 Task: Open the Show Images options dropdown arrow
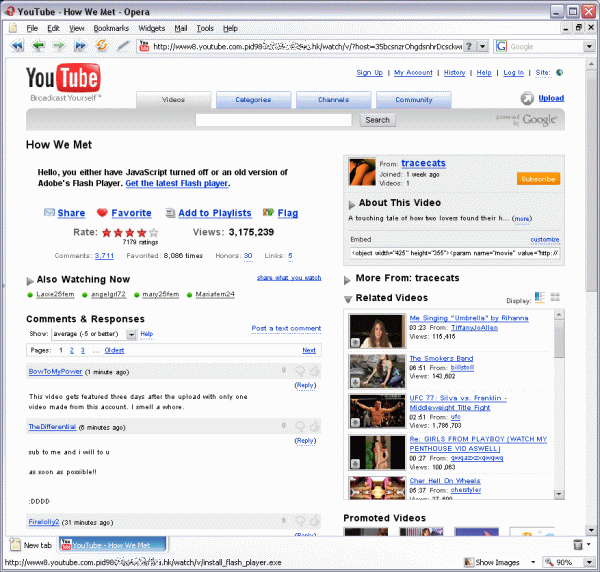pyautogui.click(x=533, y=562)
